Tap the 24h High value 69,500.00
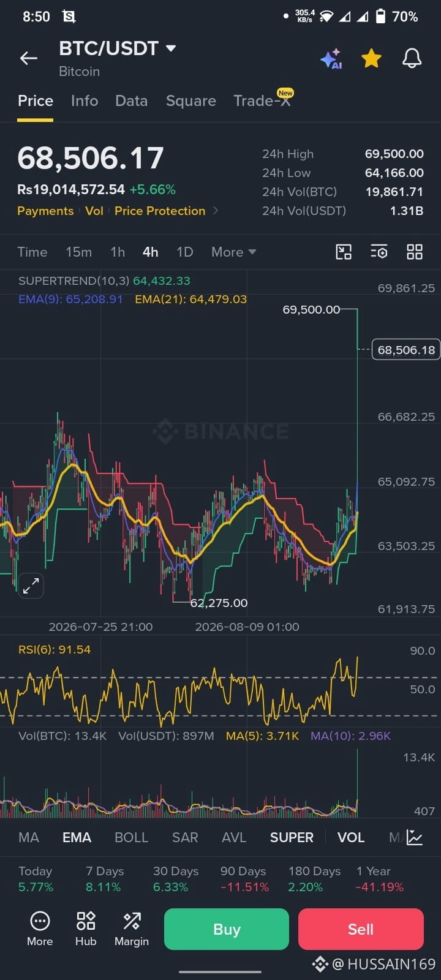 click(x=394, y=154)
